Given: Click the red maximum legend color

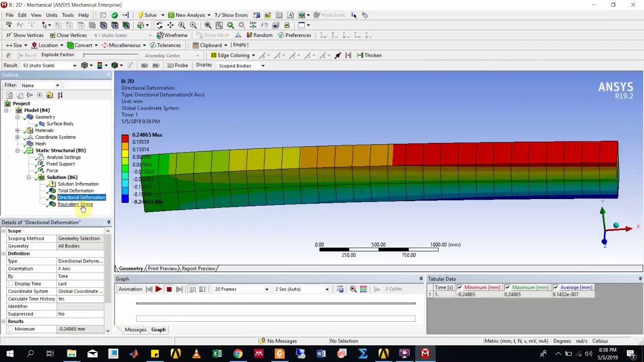Looking at the screenshot, I should [x=125, y=138].
